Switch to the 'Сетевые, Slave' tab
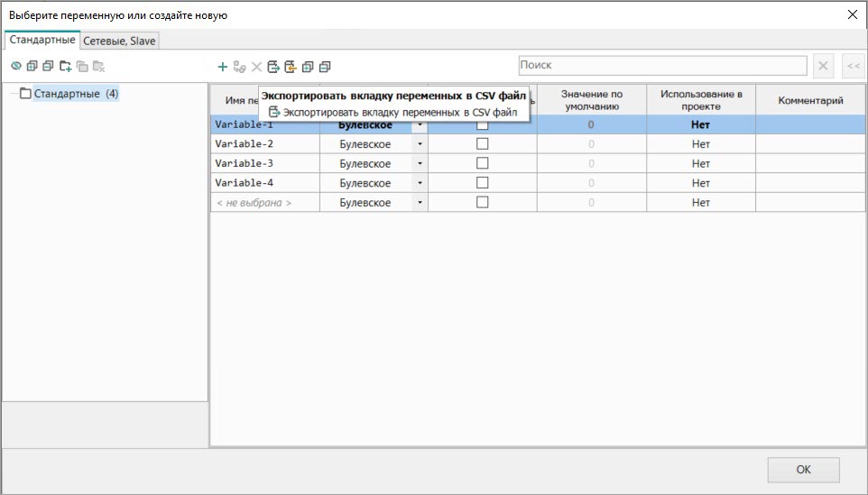 (120, 41)
